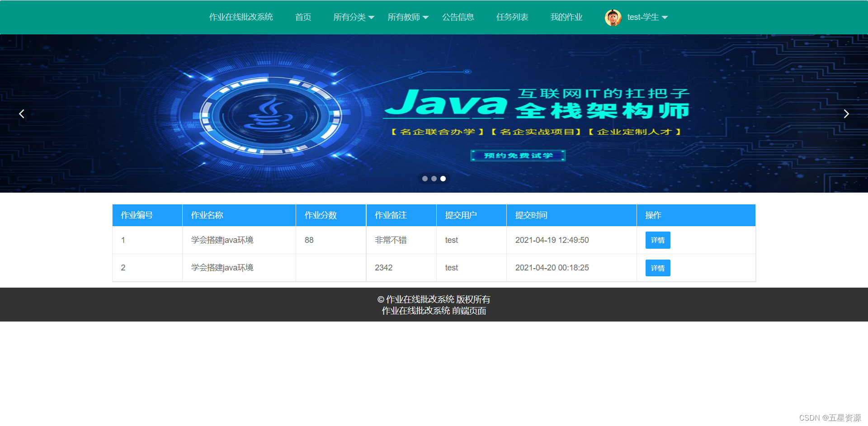Click timestamp 2021-04-20 00:18:25
The image size is (868, 426).
point(552,268)
